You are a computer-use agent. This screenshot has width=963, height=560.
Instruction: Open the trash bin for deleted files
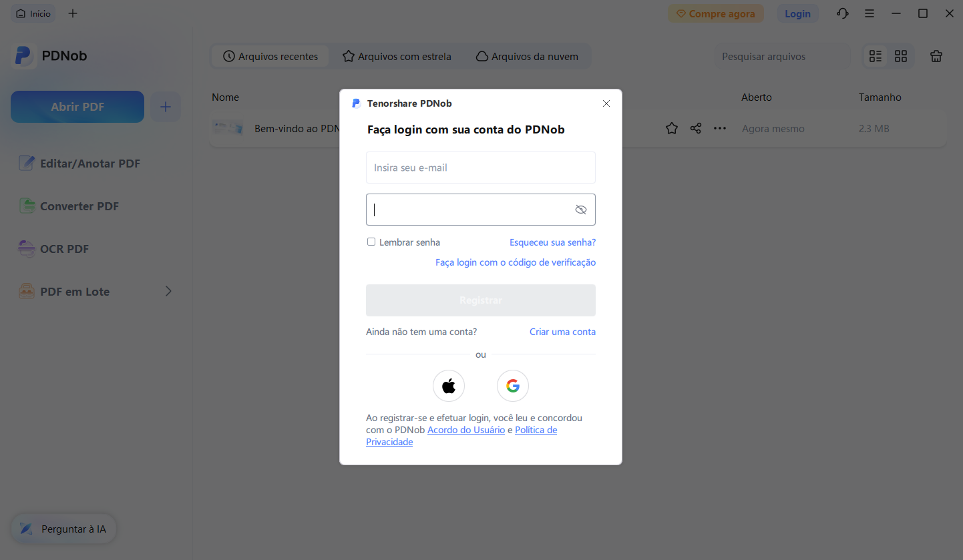click(936, 56)
